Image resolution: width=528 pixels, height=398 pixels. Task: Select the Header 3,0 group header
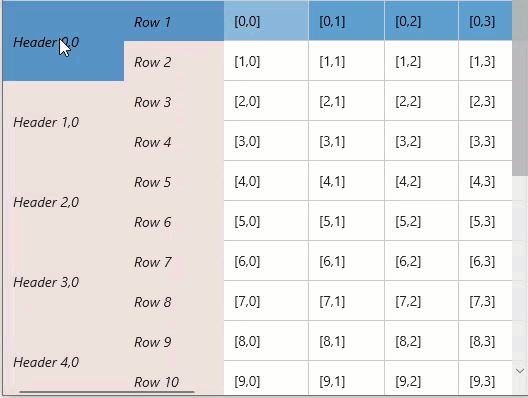63,281
